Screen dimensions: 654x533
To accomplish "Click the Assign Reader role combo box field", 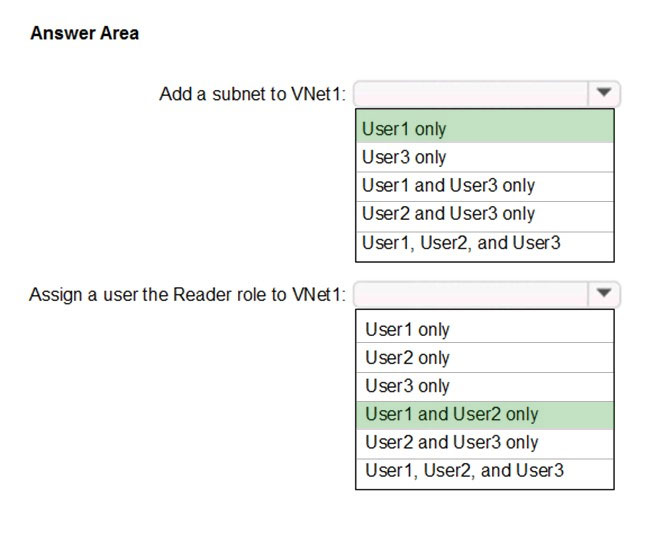I will 486,294.
